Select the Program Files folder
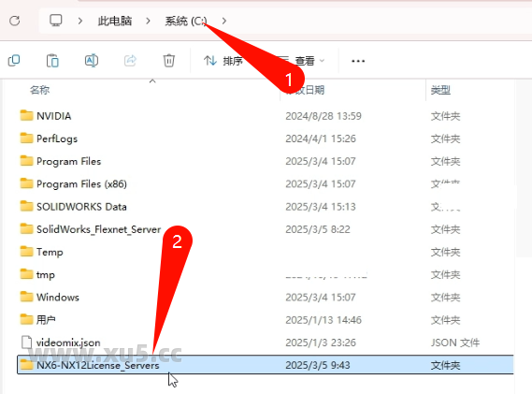 point(69,161)
